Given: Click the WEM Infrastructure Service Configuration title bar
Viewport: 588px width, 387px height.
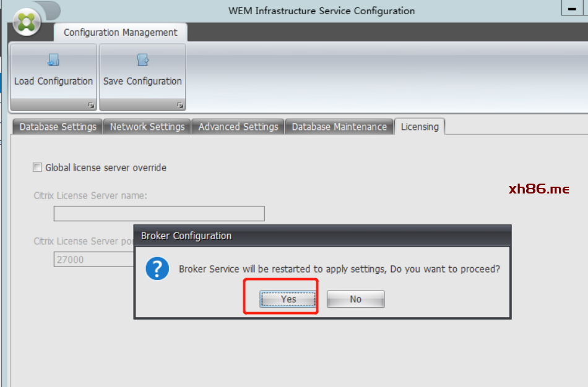Looking at the screenshot, I should click(321, 11).
